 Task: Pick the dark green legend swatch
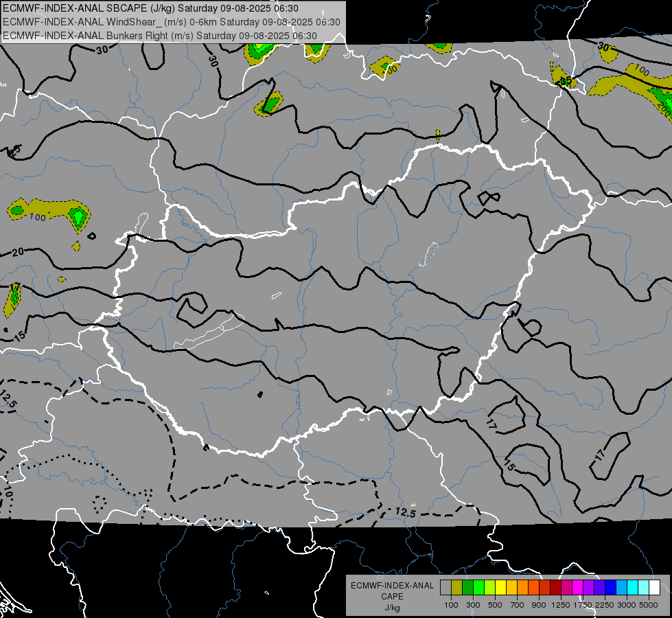pos(467,587)
